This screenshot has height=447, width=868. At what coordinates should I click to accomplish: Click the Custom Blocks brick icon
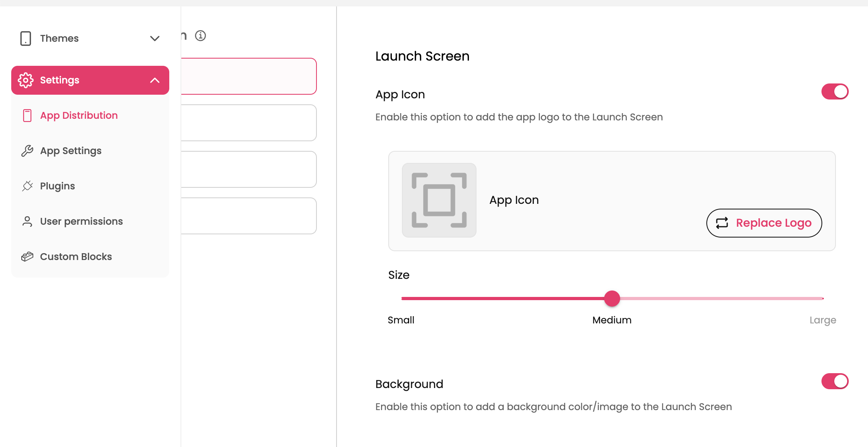click(27, 257)
